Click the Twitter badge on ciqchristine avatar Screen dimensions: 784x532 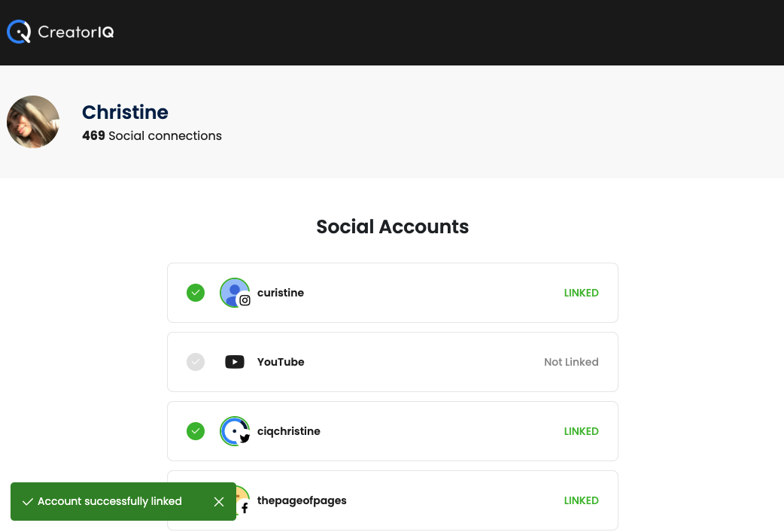(245, 439)
